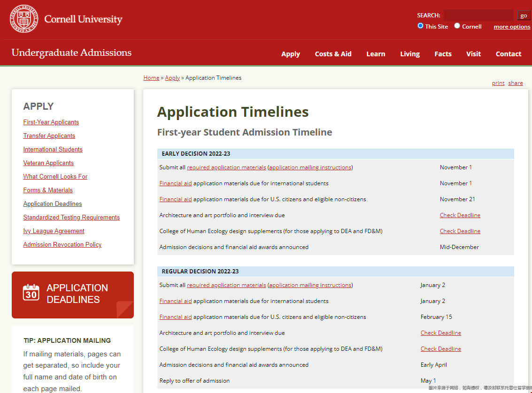The height and width of the screenshot is (393, 532).
Task: Click the print link
Action: coord(498,83)
